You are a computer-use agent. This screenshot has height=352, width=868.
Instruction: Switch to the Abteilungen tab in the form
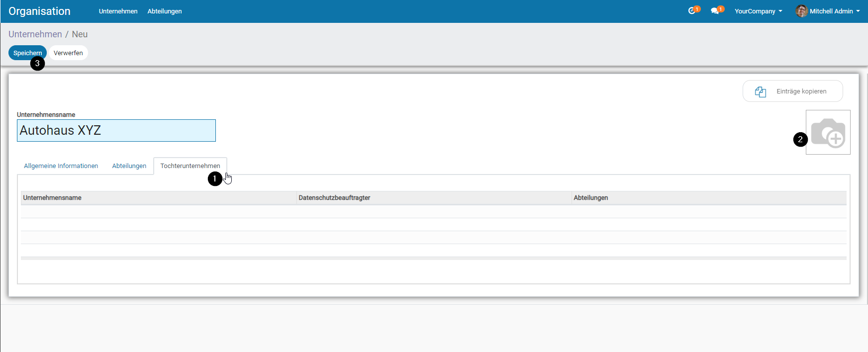click(129, 166)
